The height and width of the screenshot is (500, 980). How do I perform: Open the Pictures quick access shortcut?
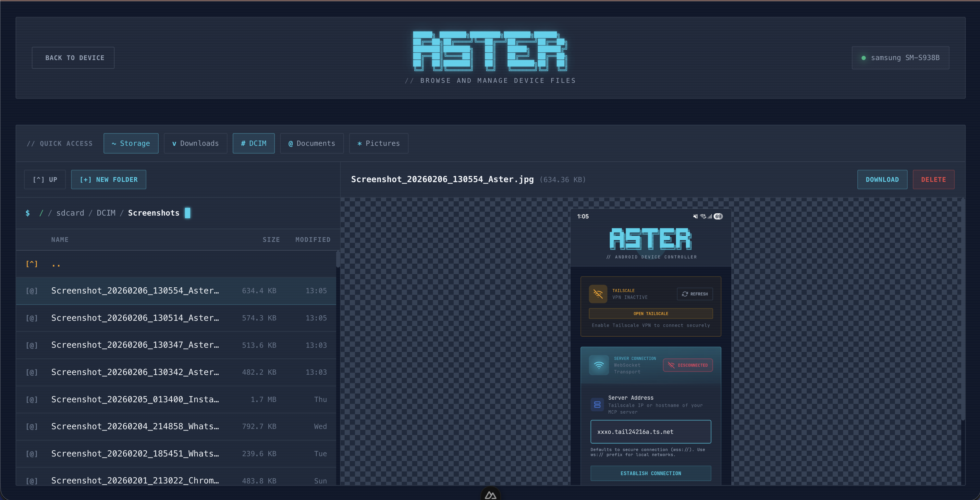pos(378,144)
